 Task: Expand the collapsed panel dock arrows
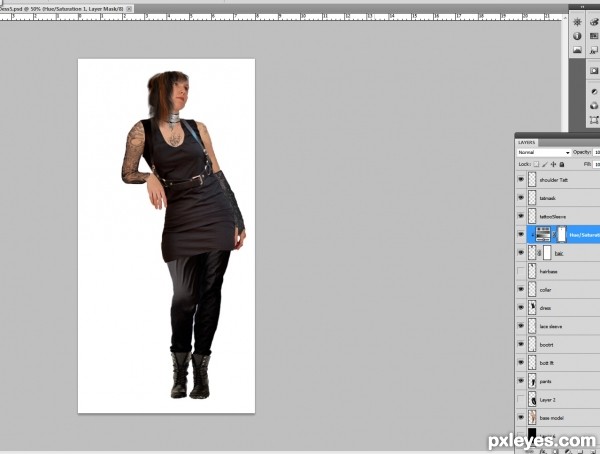click(582, 7)
